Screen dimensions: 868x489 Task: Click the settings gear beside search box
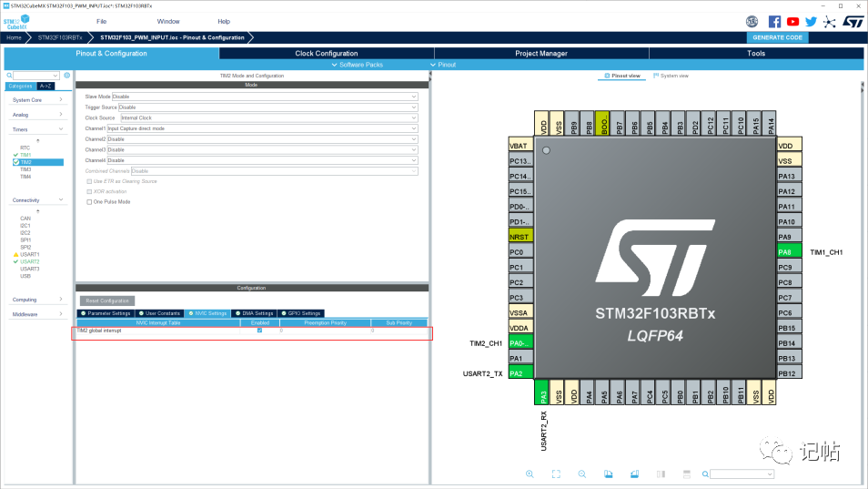coord(67,76)
